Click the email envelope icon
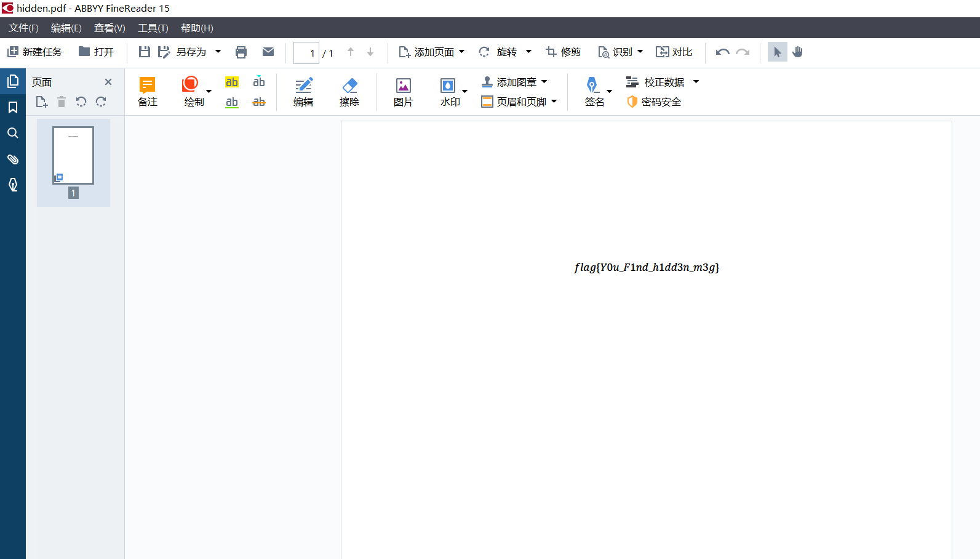The height and width of the screenshot is (559, 980). 268,52
